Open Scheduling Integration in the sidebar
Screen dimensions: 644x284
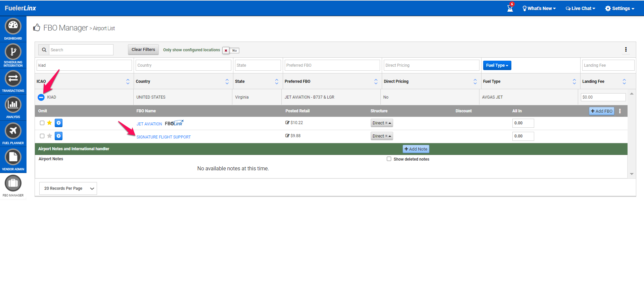coord(13,52)
